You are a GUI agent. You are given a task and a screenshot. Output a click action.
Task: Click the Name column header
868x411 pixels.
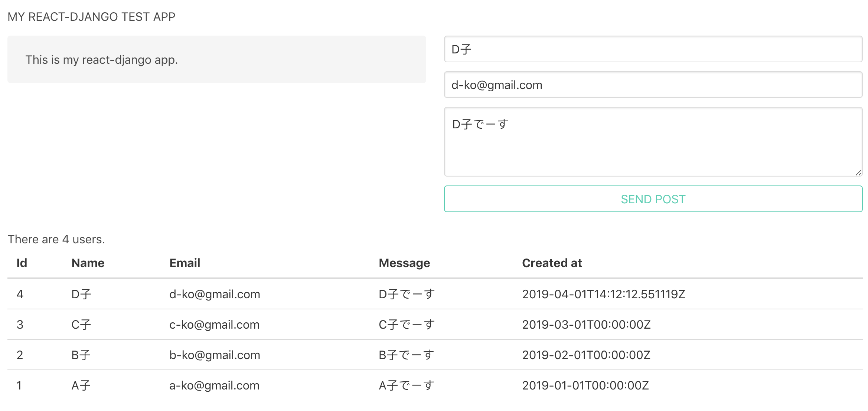[88, 263]
